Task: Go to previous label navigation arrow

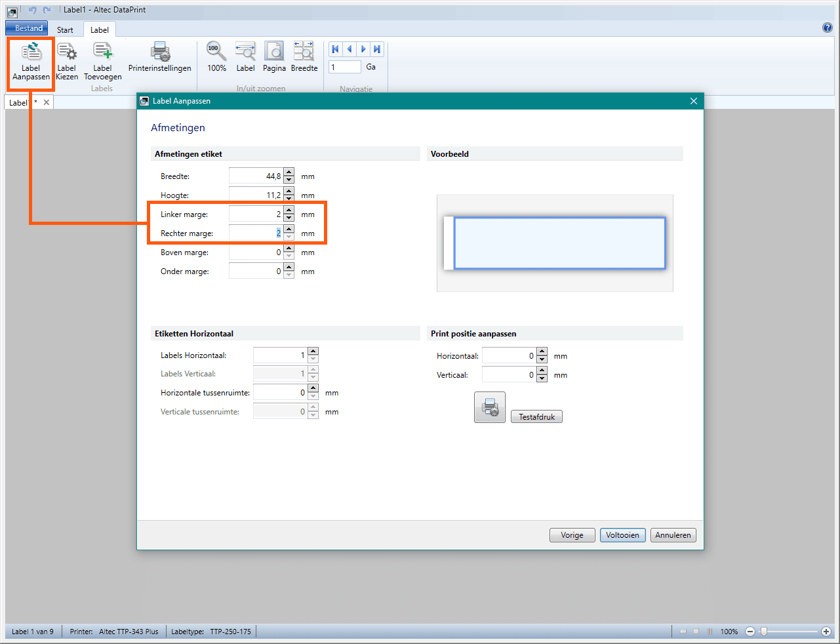Action: tap(350, 49)
